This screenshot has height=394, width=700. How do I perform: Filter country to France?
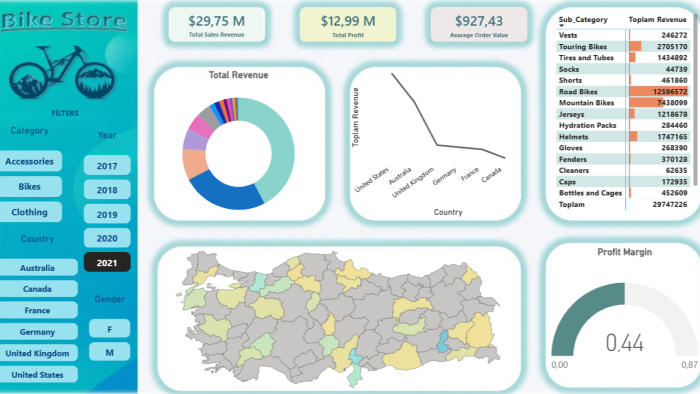coord(38,310)
